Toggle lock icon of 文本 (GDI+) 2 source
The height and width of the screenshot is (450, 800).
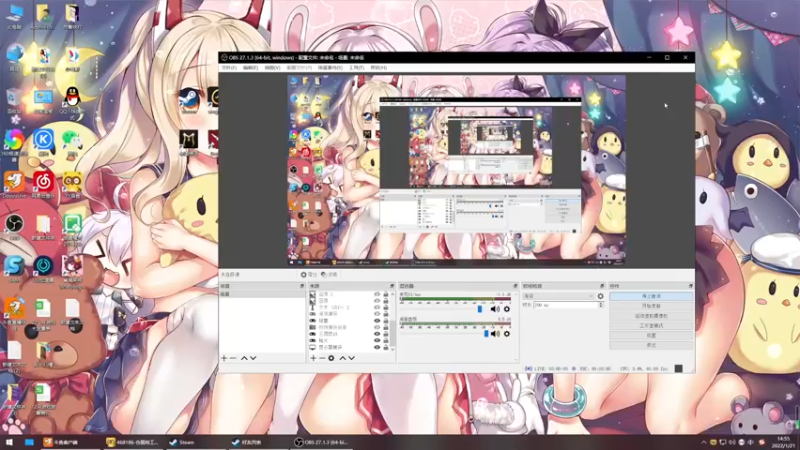point(386,307)
